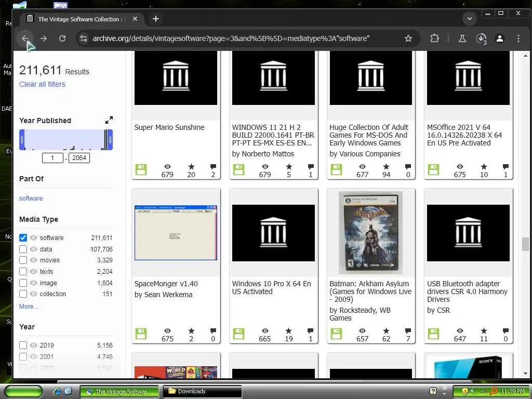Open the Extensions puzzle icon
Screen dimensions: 532x399
[x=434, y=38]
